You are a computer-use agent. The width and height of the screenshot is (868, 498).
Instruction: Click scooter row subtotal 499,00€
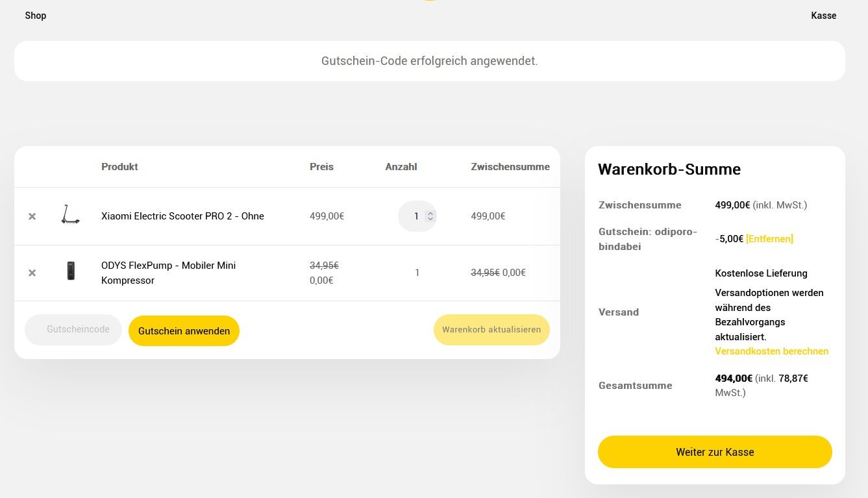point(488,216)
